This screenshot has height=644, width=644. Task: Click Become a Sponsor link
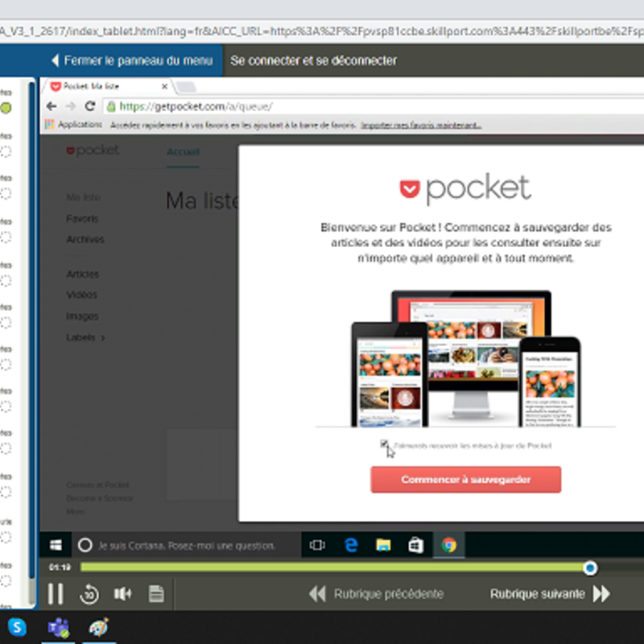point(99,498)
